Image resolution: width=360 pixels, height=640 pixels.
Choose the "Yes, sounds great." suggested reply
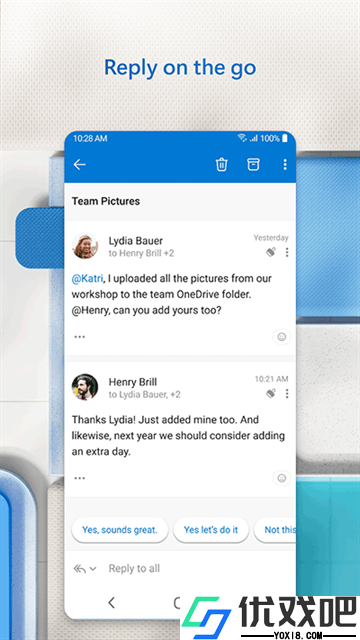tap(120, 530)
